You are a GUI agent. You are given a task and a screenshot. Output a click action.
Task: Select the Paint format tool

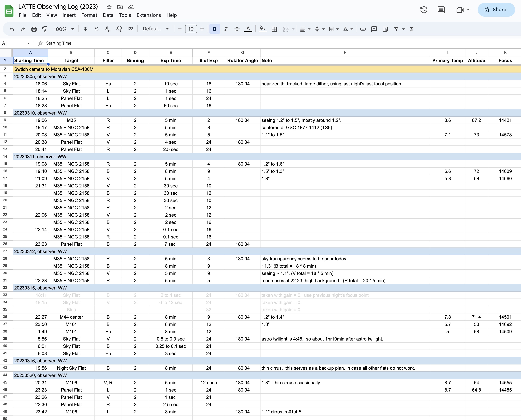tap(45, 29)
